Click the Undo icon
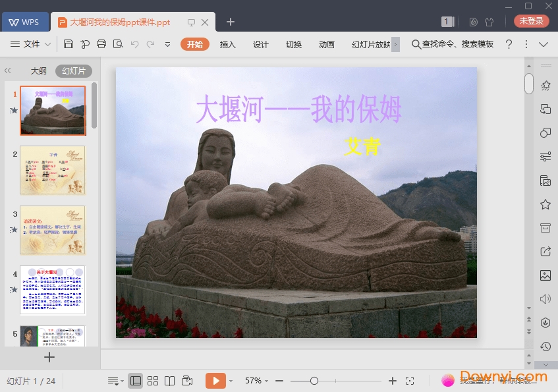This screenshot has height=392, width=558. click(135, 44)
